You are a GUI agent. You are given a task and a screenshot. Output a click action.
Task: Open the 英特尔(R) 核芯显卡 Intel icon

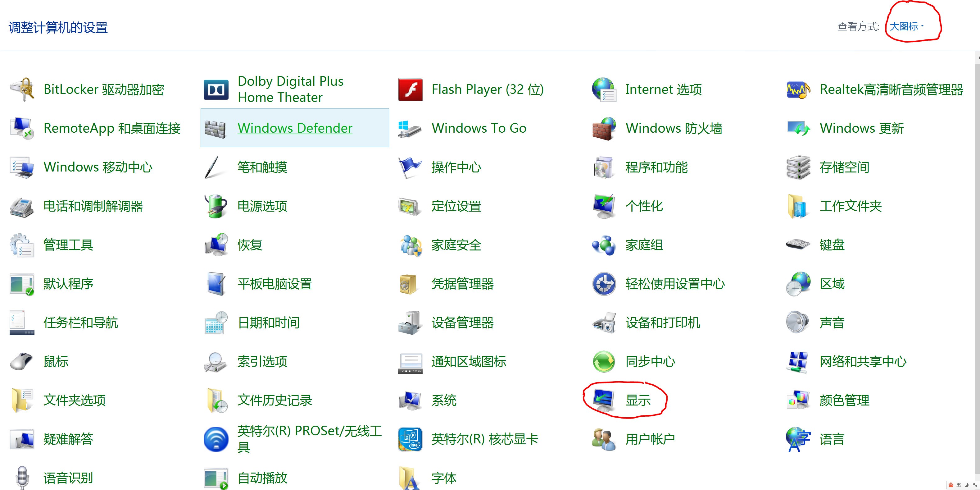[410, 439]
